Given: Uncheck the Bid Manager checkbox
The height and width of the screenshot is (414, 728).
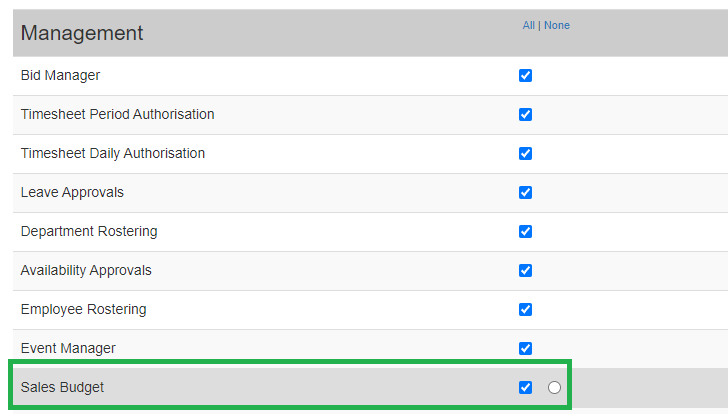Looking at the screenshot, I should [x=525, y=75].
